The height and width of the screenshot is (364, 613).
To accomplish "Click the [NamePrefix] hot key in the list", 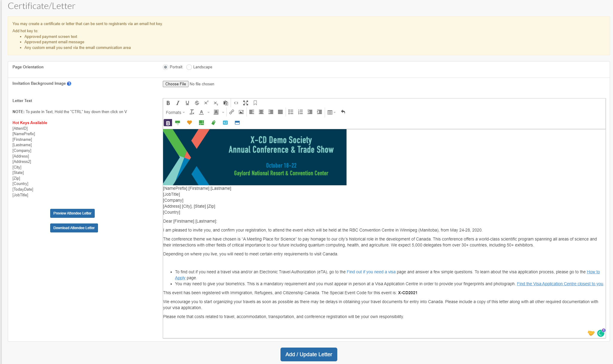I will pyautogui.click(x=24, y=134).
